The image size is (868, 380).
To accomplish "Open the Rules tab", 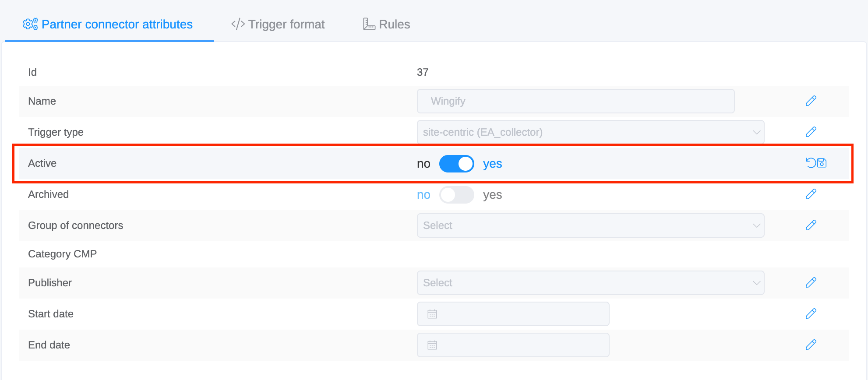I will coord(386,25).
